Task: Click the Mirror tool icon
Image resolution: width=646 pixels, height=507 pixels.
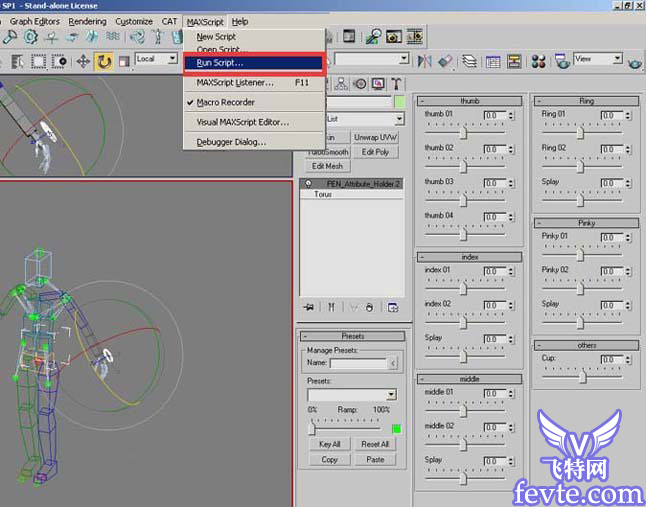Action: tap(424, 61)
